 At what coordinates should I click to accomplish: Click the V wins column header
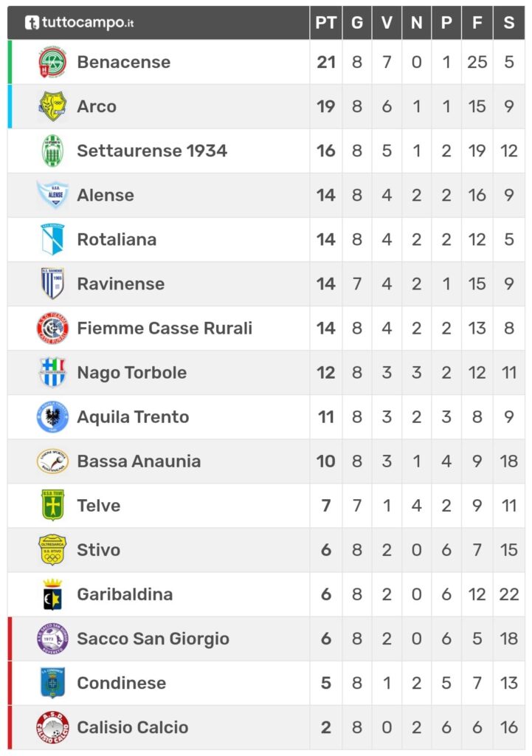(x=387, y=23)
